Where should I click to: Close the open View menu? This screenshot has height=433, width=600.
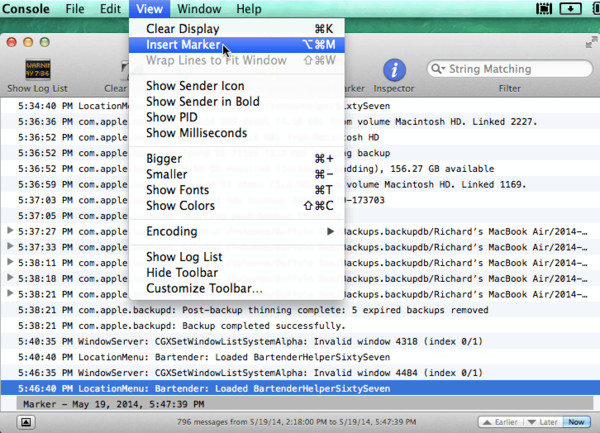149,8
